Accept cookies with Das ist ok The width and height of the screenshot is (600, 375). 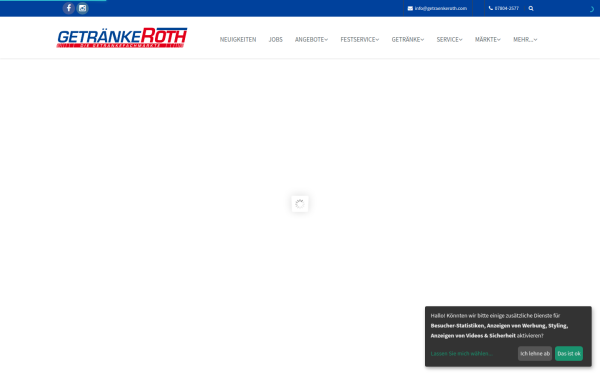tap(569, 354)
